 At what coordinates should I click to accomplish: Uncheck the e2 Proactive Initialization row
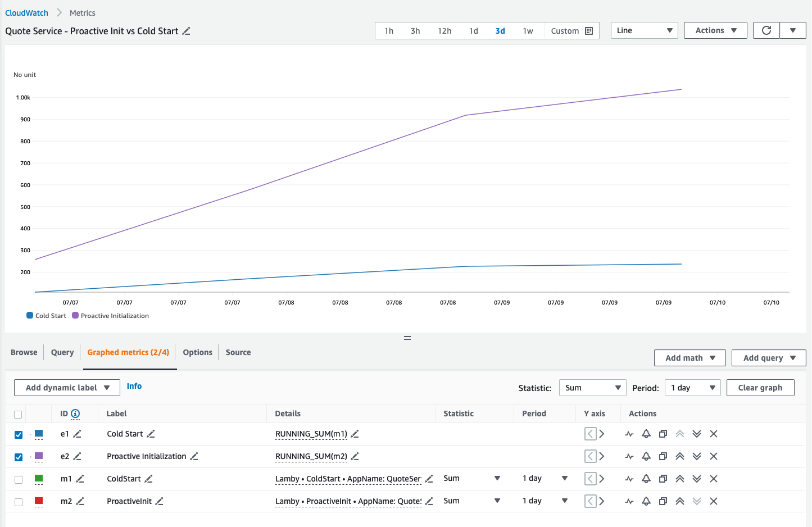17,457
